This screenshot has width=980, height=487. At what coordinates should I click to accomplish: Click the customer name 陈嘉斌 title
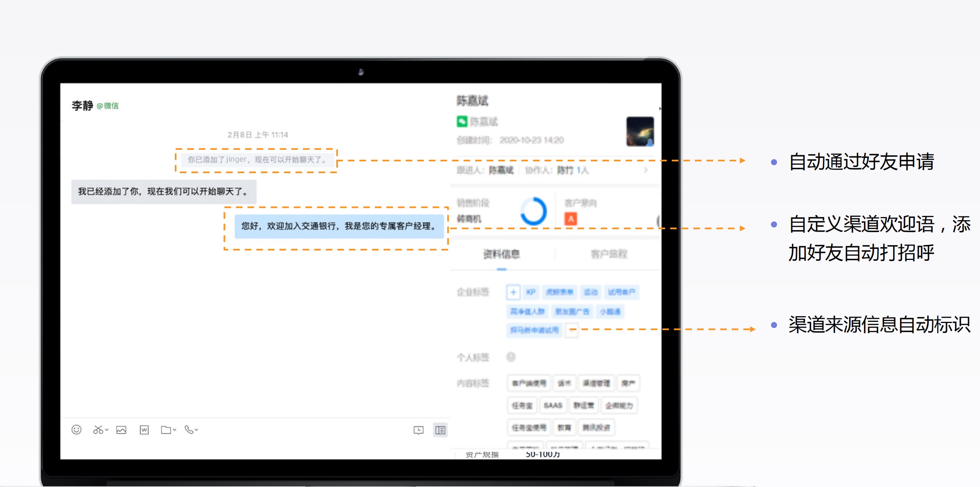click(x=472, y=101)
